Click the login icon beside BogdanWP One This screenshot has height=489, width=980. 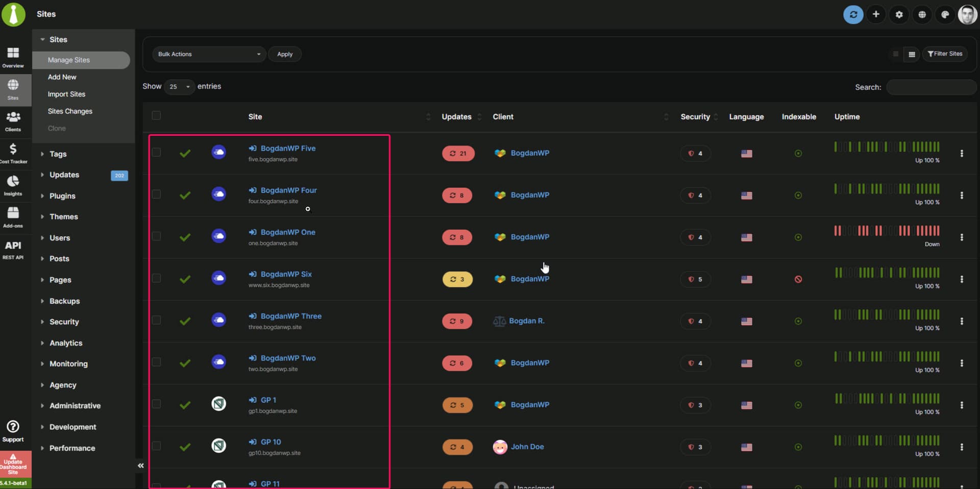coord(253,232)
